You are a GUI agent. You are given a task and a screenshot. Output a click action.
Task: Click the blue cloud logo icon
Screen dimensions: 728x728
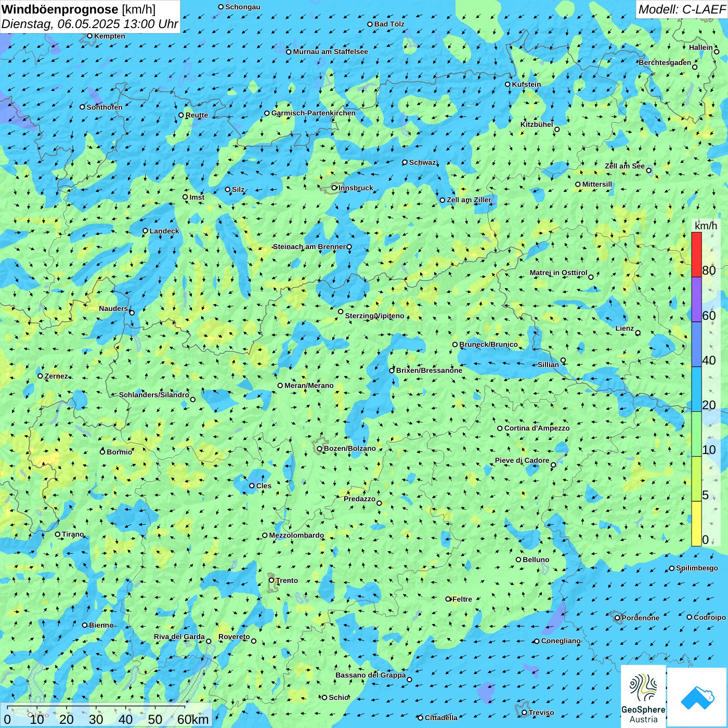point(697,697)
